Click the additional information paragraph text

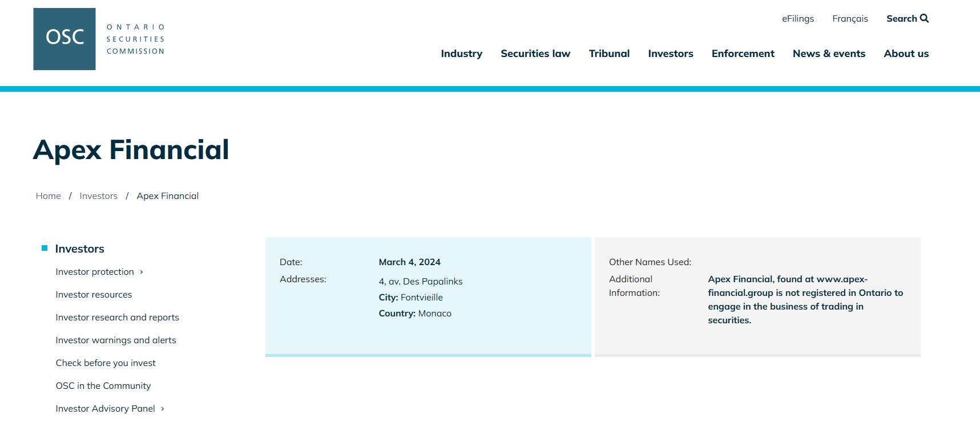[805, 300]
